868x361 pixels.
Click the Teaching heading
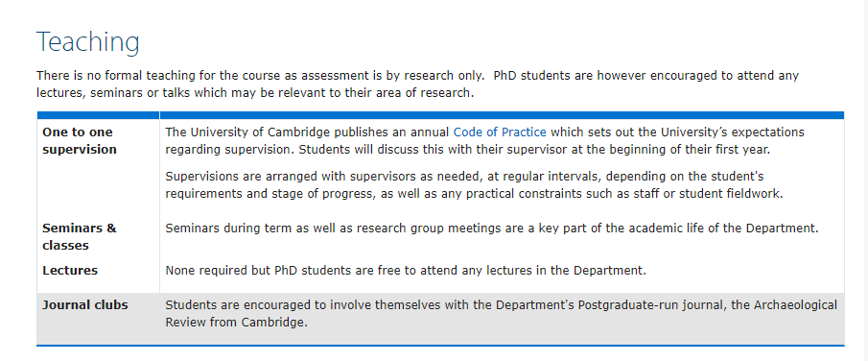88,42
